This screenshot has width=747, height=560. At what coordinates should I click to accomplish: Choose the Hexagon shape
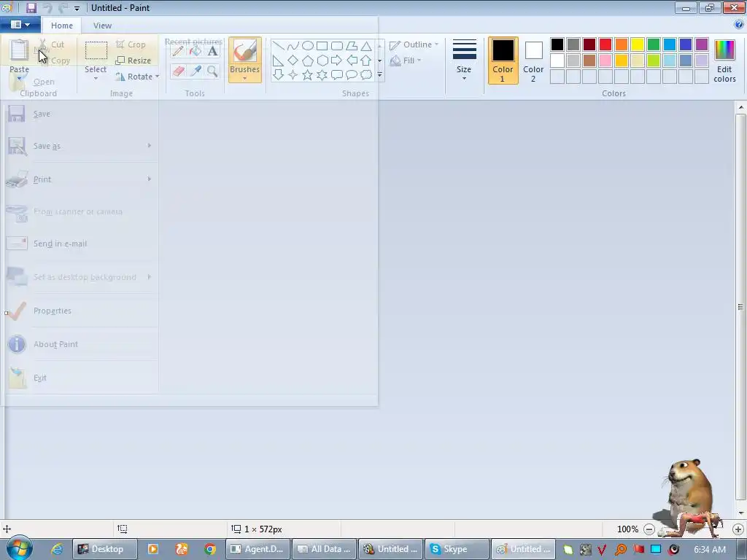(322, 61)
